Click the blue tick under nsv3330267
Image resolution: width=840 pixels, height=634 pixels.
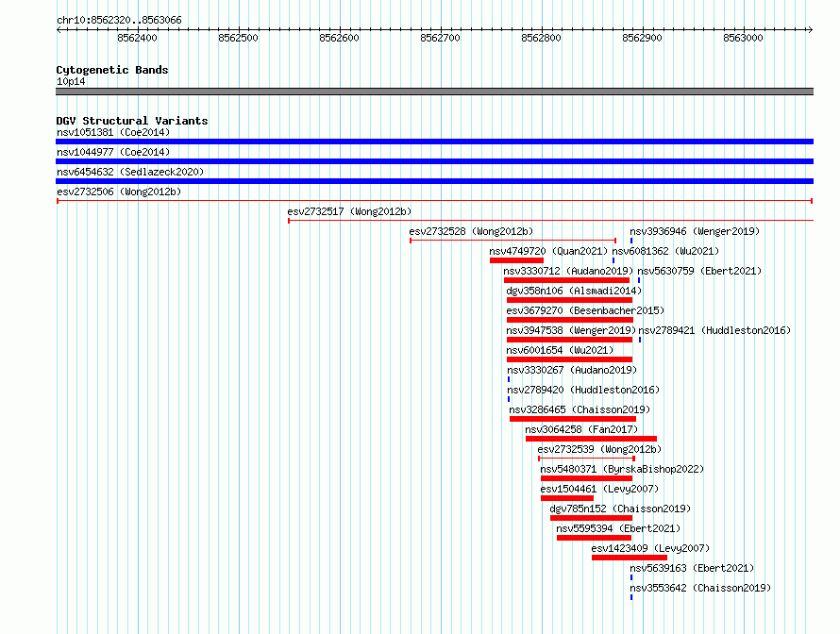point(509,379)
